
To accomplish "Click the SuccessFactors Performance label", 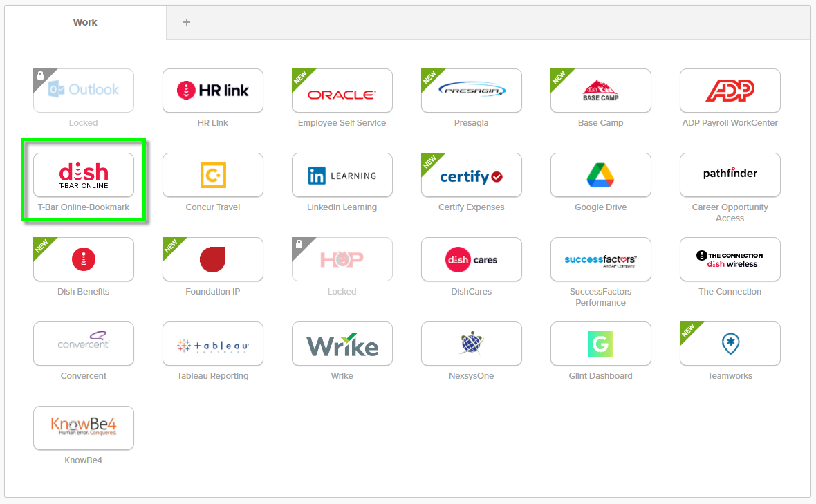I will 600,297.
